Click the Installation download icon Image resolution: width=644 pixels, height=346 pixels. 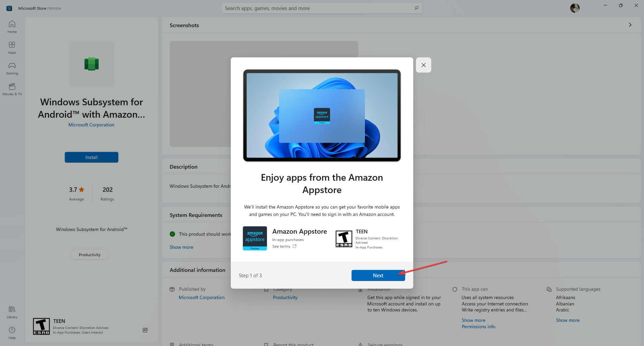(x=361, y=290)
